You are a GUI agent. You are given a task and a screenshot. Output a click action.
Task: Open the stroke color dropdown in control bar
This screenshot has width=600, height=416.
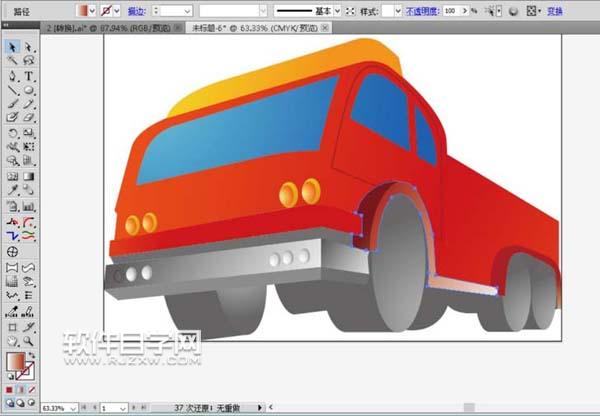pos(117,11)
